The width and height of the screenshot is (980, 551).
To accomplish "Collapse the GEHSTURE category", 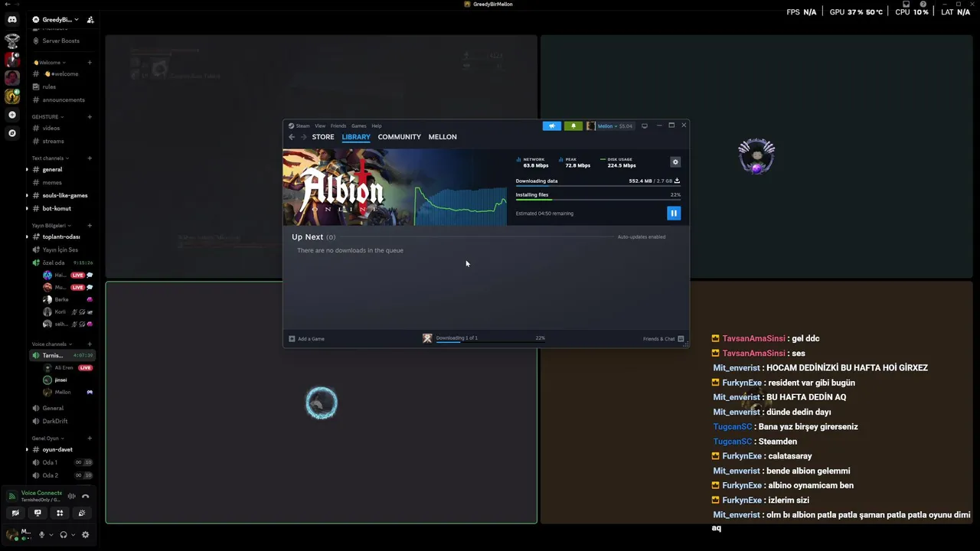I will point(47,116).
